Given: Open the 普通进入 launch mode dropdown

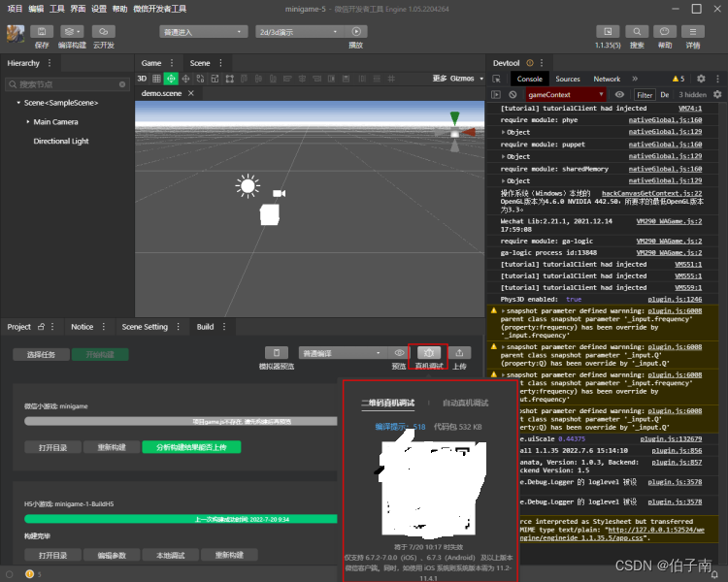Looking at the screenshot, I should click(203, 32).
